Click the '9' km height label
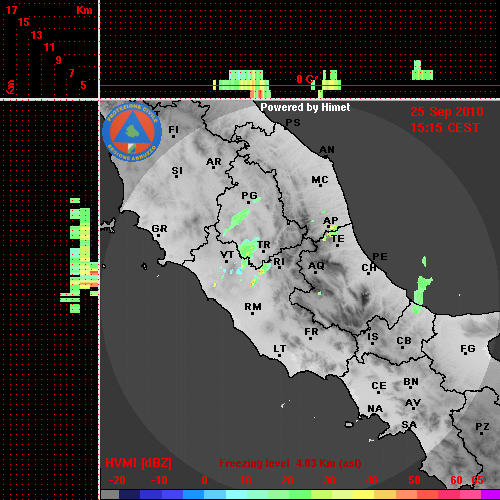Viewport: 500px width, 500px height. (x=59, y=60)
